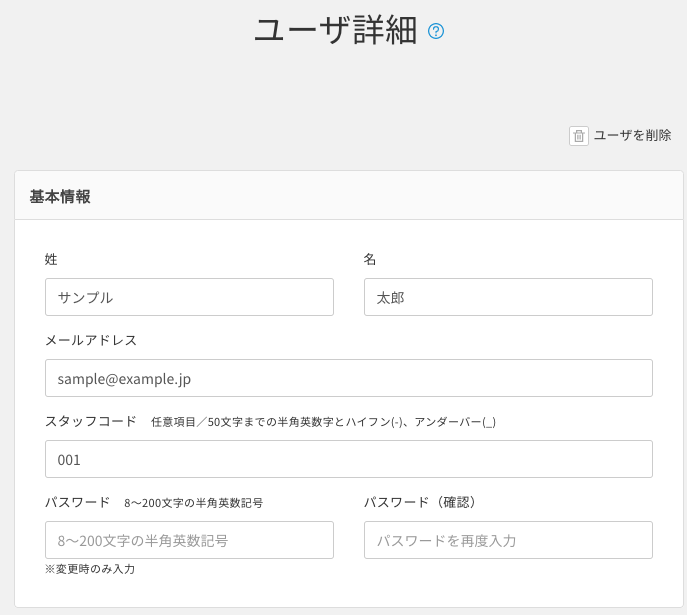Click the ユーザ詳細 page title
The height and width of the screenshot is (615, 687).
[335, 31]
